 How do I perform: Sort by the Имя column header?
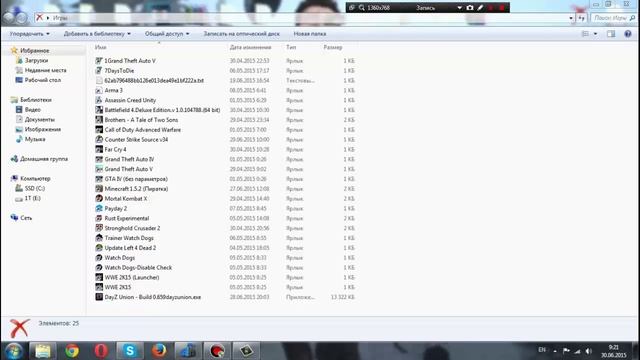click(x=100, y=47)
